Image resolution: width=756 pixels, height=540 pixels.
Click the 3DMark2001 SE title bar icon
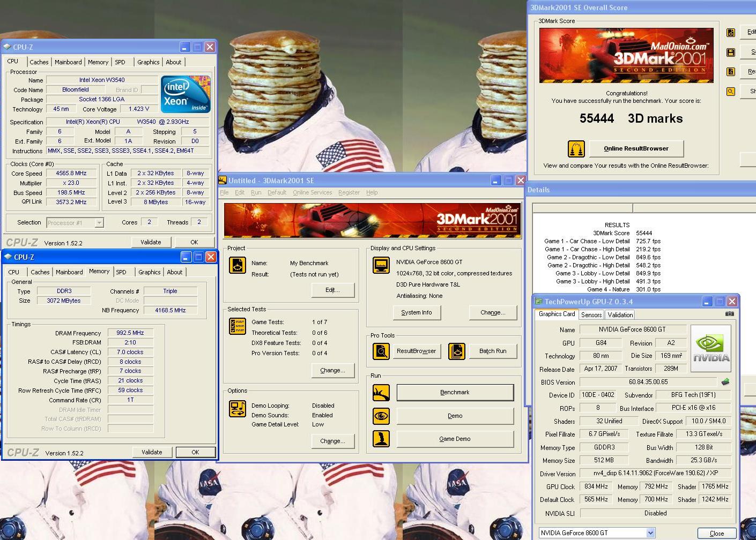point(223,181)
